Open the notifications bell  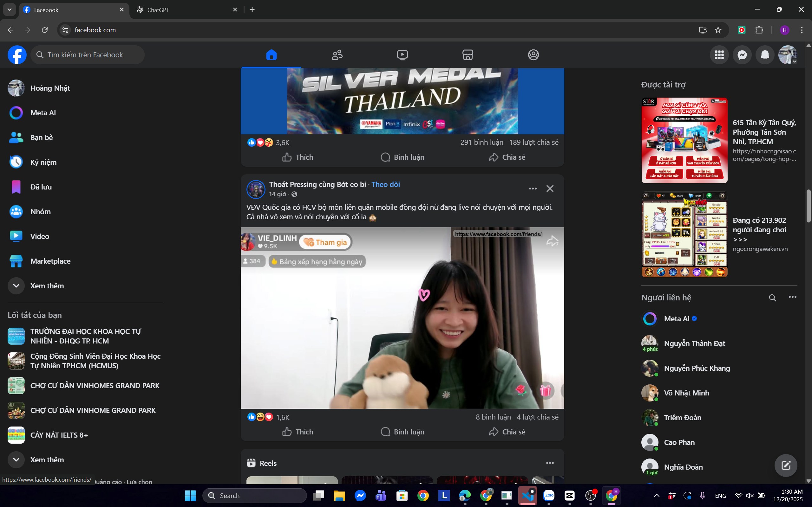(x=765, y=55)
